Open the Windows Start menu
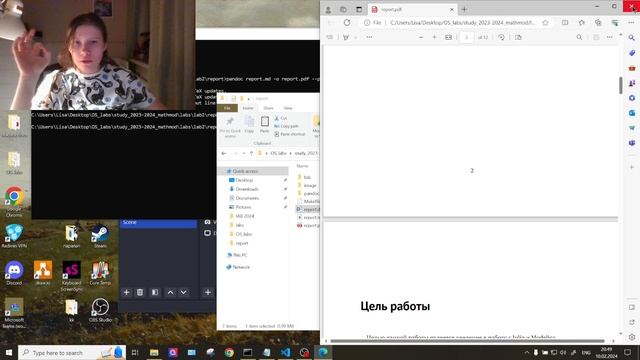The width and height of the screenshot is (640, 360). [9, 352]
